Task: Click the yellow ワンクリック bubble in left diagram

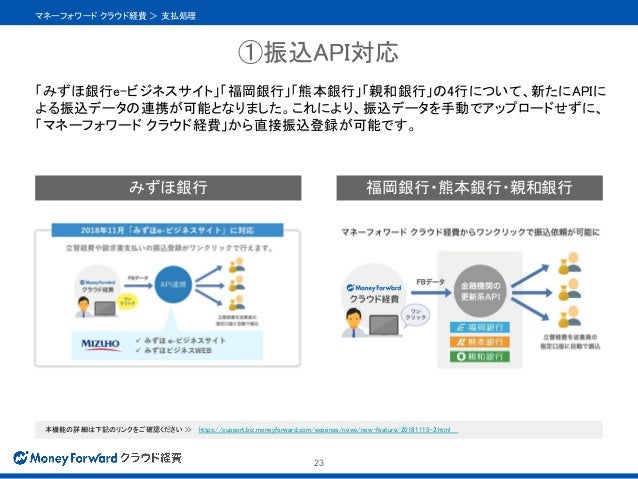Action: coord(127,302)
